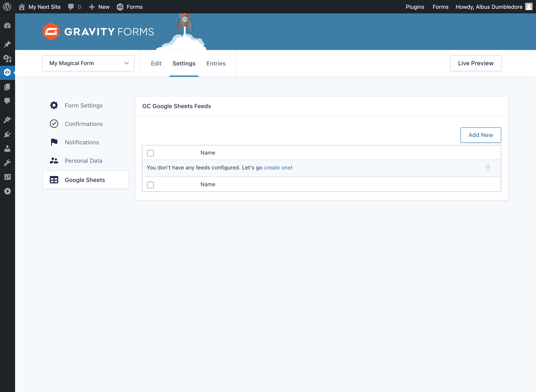536x392 pixels.
Task: Tick the select-all checkbox in header row
Action: tap(150, 153)
